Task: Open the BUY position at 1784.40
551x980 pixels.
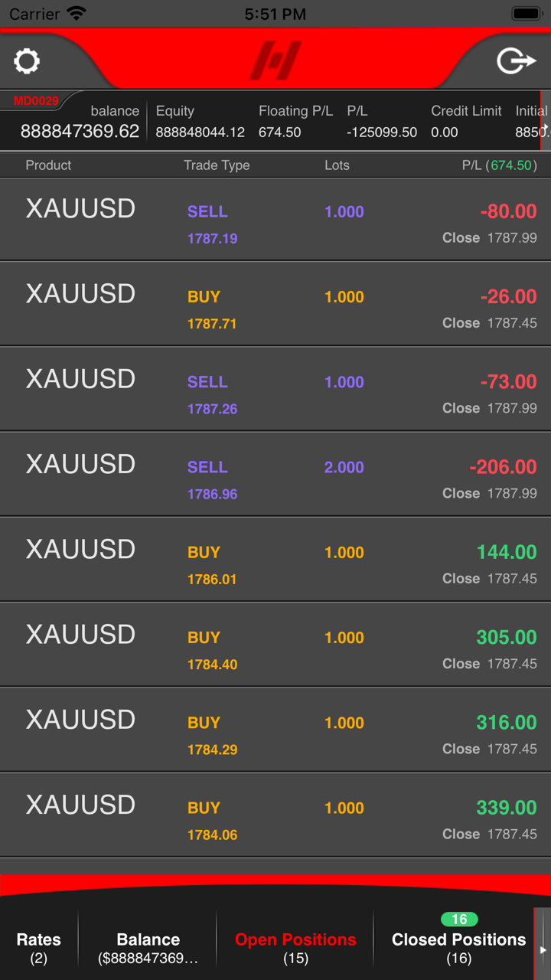Action: tap(275, 645)
